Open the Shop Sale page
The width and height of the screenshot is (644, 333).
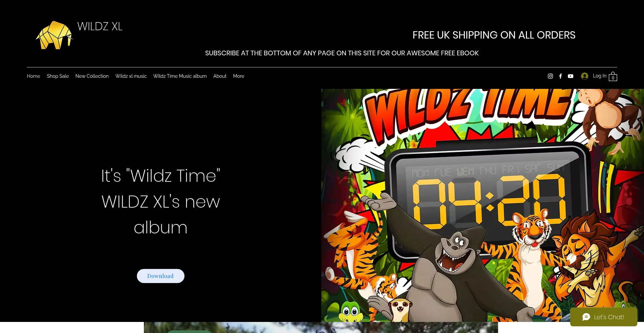coord(58,76)
